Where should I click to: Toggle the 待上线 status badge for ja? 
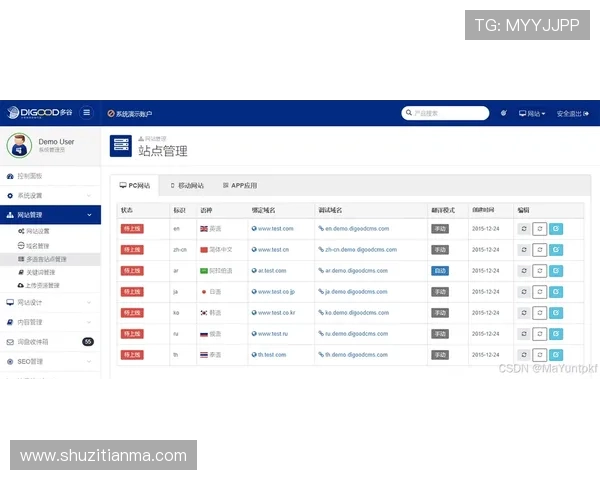click(x=132, y=291)
